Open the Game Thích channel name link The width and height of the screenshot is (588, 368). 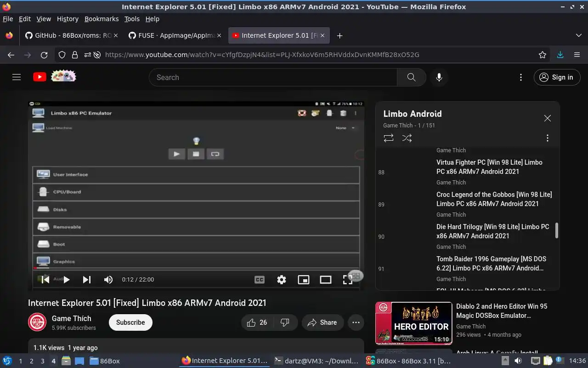coord(72,318)
